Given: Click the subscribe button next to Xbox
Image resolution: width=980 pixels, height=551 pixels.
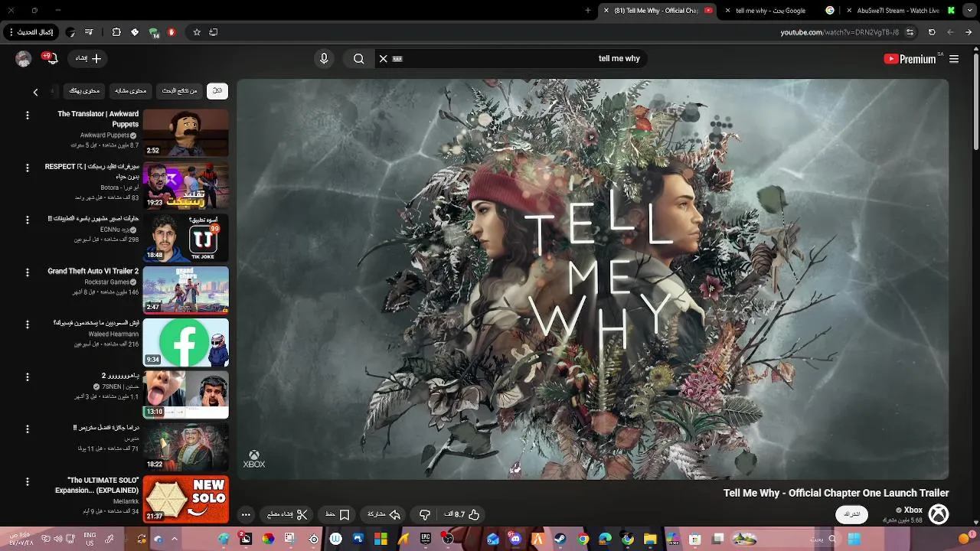Looking at the screenshot, I should [851, 514].
